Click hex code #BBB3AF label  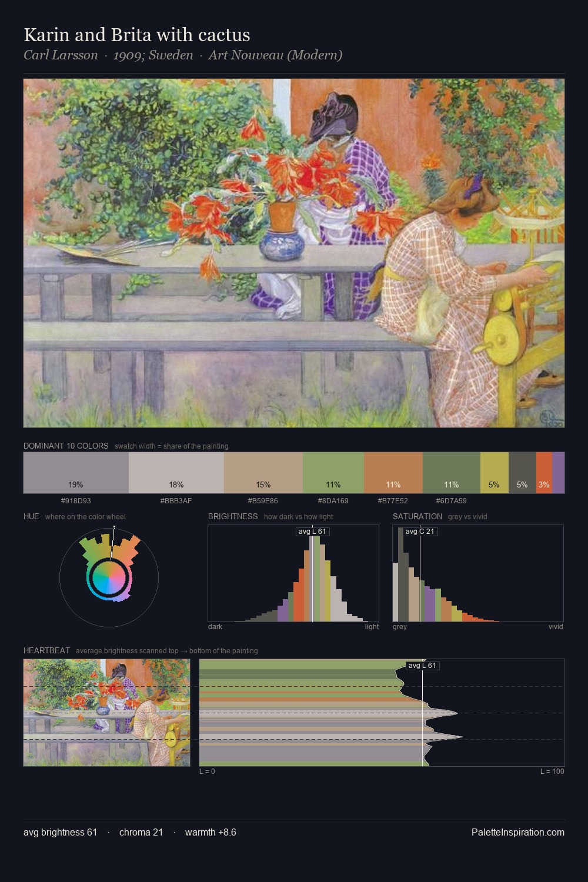[176, 501]
